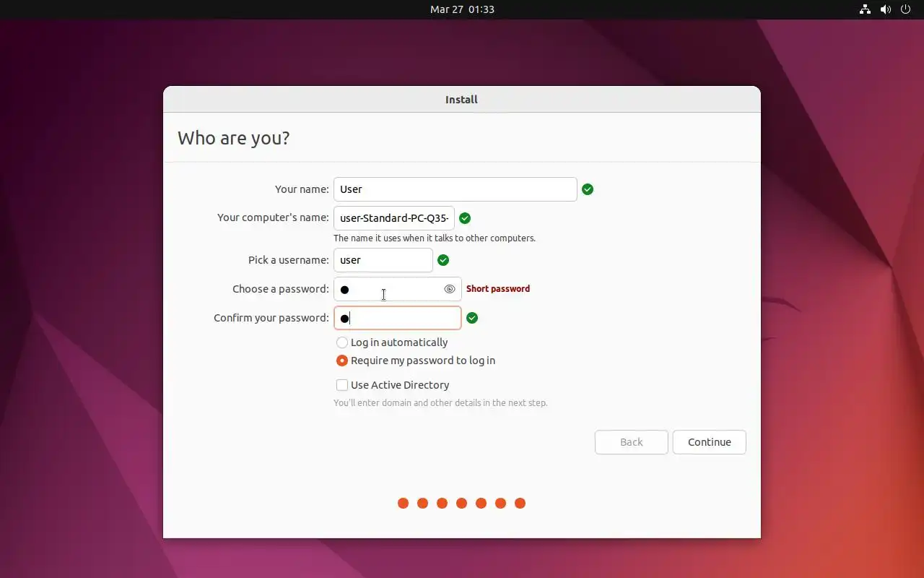Click the network status icon in top bar
924x578 pixels.
865,9
